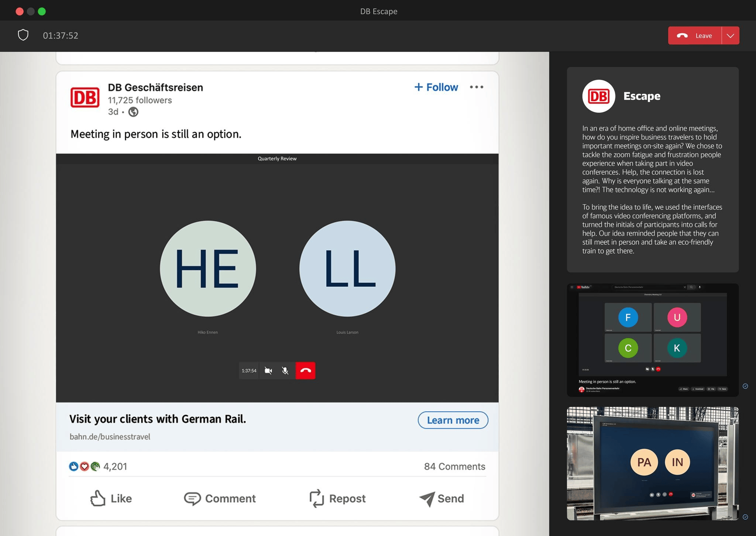Send the post to someone
This screenshot has width=756, height=536.
441,498
